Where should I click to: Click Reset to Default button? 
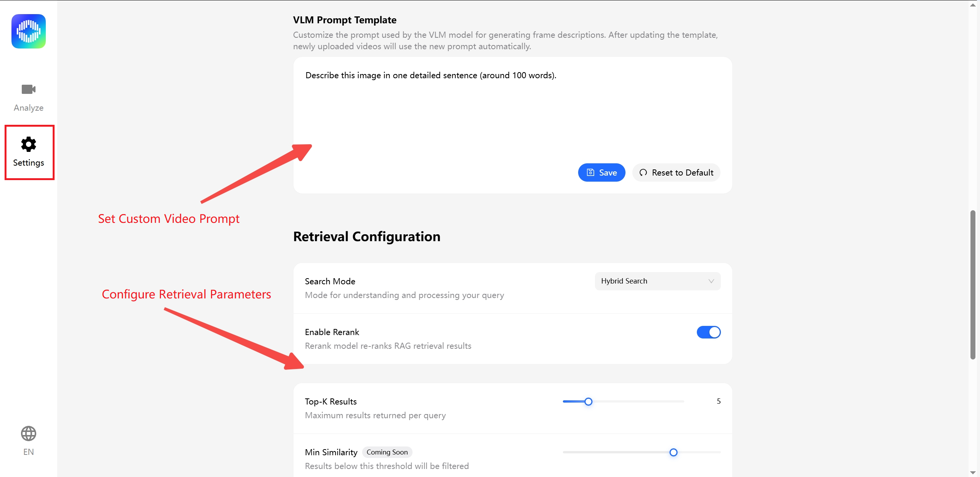(x=676, y=172)
